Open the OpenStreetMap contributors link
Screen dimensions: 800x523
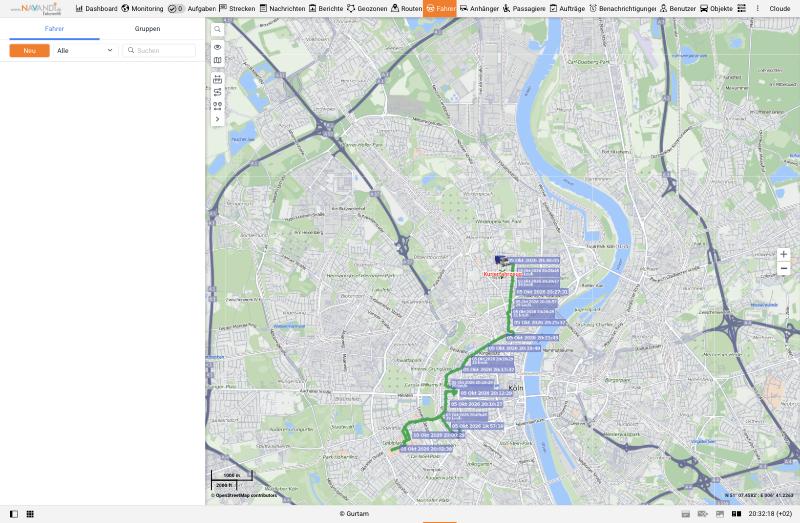click(x=244, y=495)
